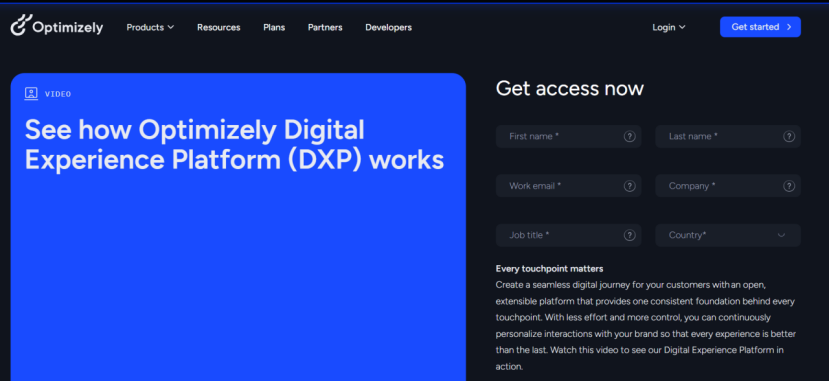Click help icon in Last name field
830x381 pixels.
789,137
